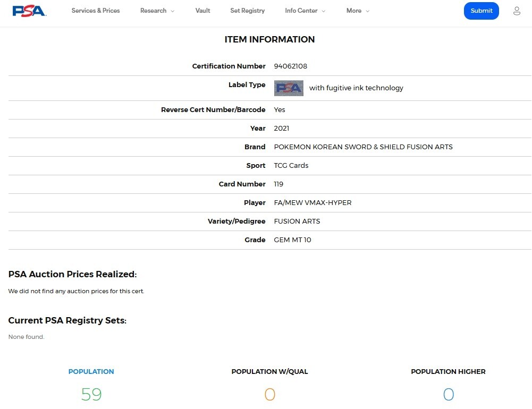Expand the Research dropdown menu
Image resolution: width=532 pixels, height=409 pixels.
157,11
